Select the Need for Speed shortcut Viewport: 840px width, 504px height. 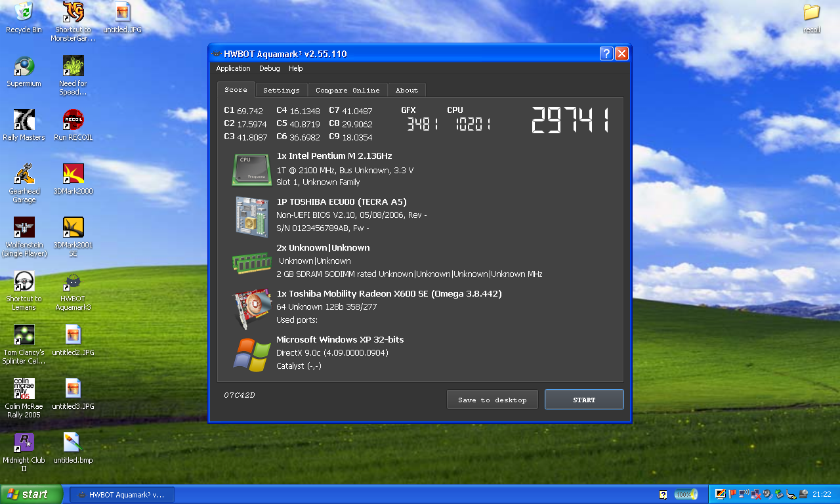(73, 75)
